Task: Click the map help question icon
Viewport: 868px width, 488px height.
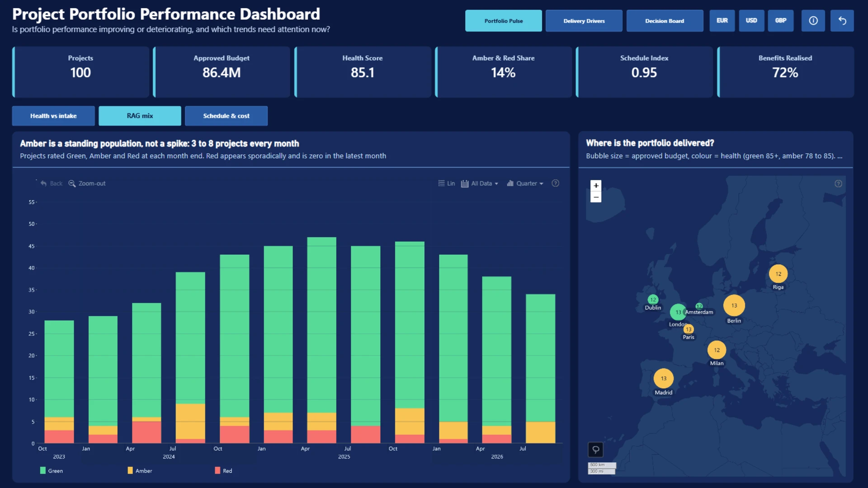Action: point(838,183)
